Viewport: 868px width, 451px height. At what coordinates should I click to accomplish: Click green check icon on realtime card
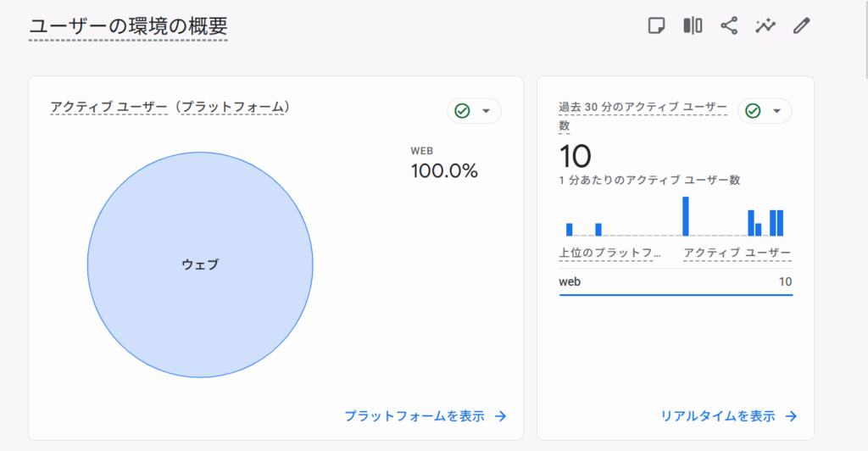(x=753, y=111)
